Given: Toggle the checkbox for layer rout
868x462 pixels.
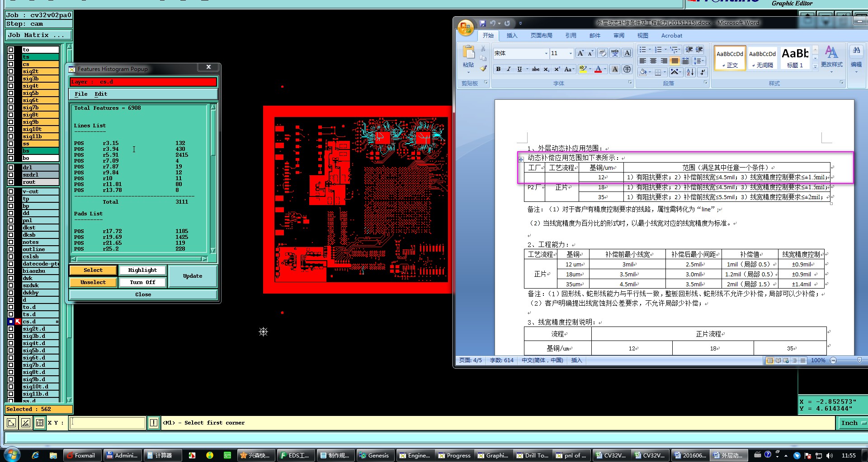Looking at the screenshot, I should click(x=11, y=182).
